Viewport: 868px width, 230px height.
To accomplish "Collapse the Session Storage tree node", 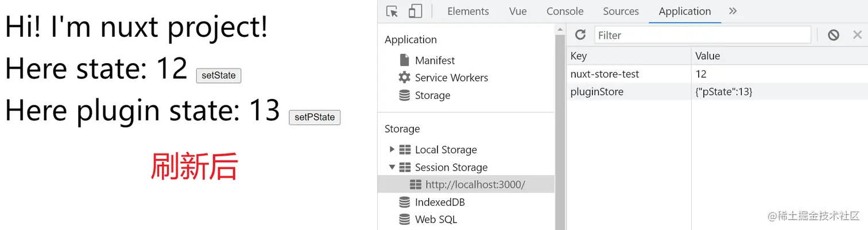I will (x=392, y=167).
